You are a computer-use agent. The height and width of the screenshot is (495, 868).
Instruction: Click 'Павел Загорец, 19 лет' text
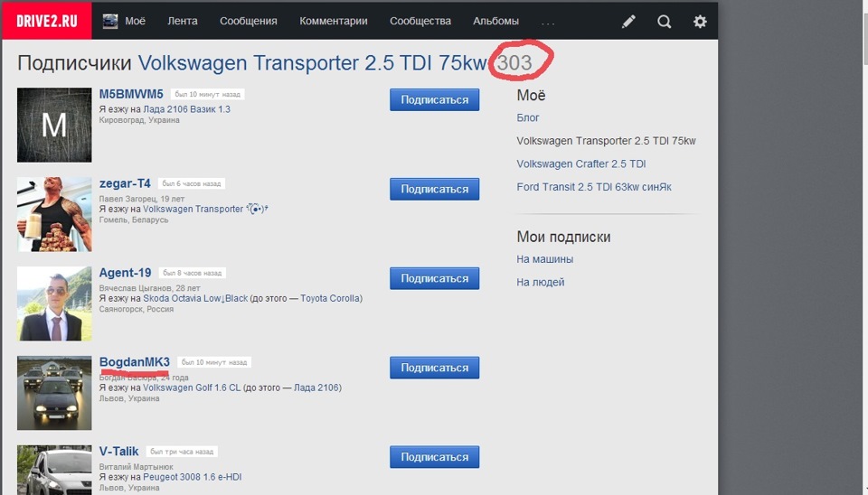point(142,199)
